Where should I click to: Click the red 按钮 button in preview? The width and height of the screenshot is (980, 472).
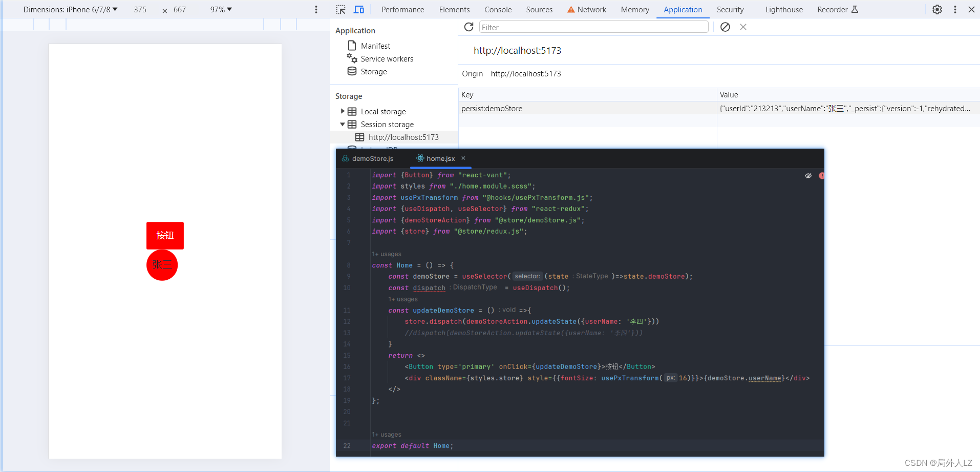(x=164, y=235)
